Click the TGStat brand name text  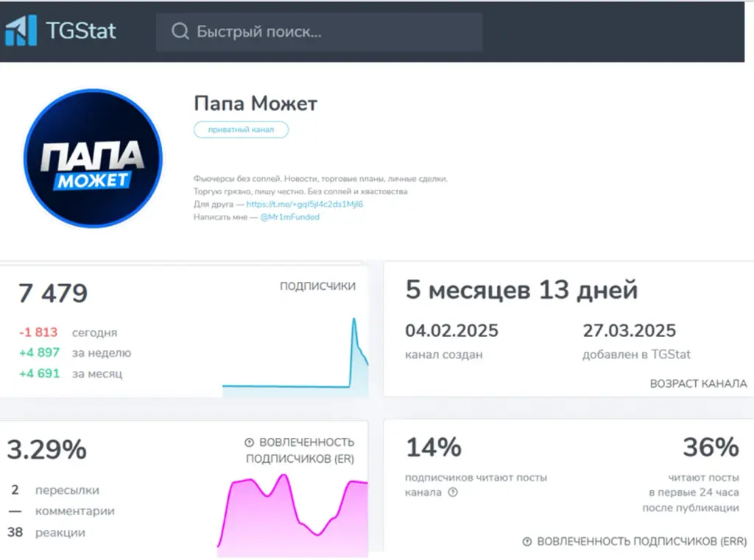pyautogui.click(x=81, y=31)
